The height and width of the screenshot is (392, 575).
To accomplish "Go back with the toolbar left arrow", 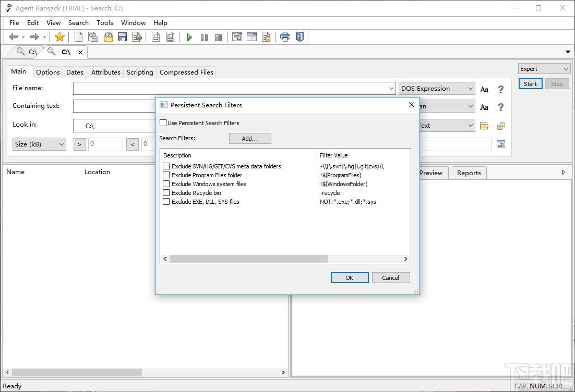I will coord(13,36).
